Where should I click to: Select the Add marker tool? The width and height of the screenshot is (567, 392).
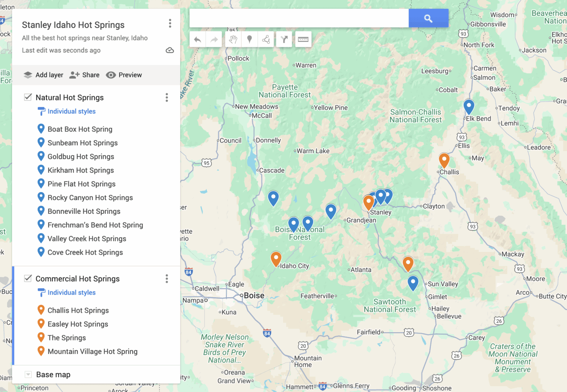point(249,39)
